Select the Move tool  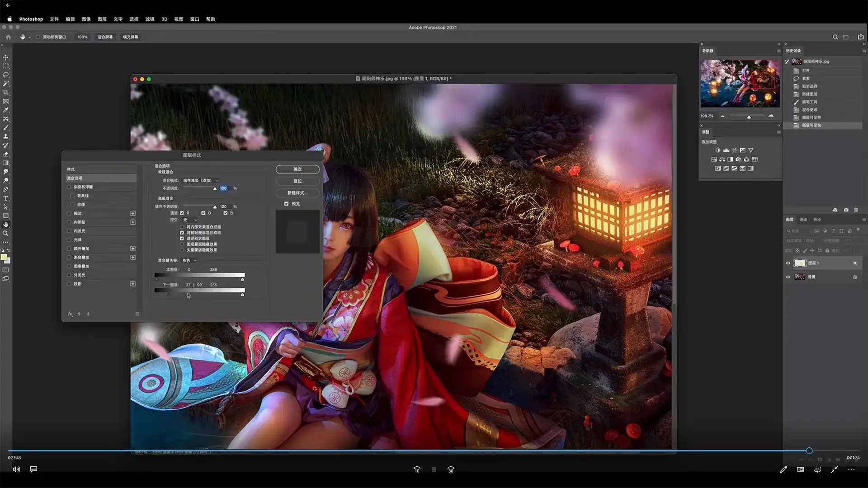[x=6, y=57]
